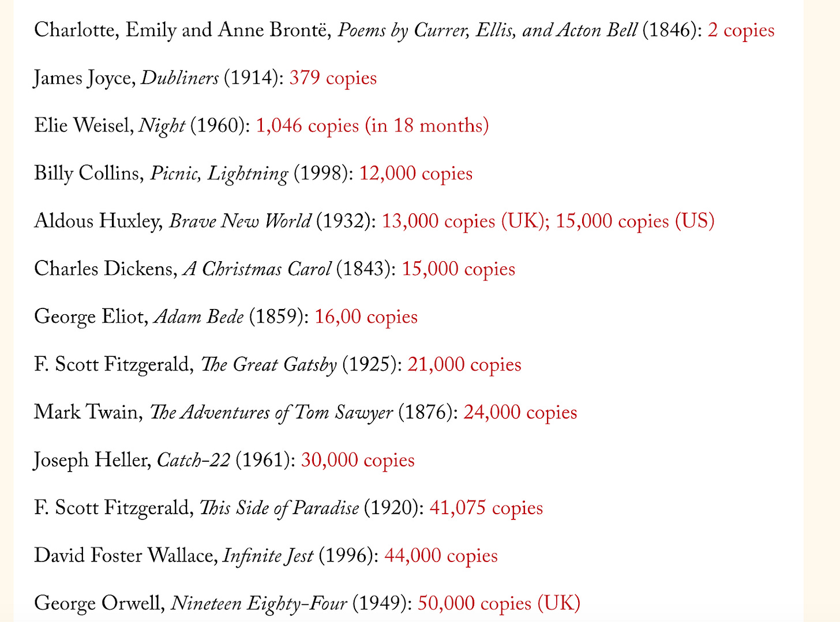Open the Christmas Carol "15,000 copies" link

point(458,269)
